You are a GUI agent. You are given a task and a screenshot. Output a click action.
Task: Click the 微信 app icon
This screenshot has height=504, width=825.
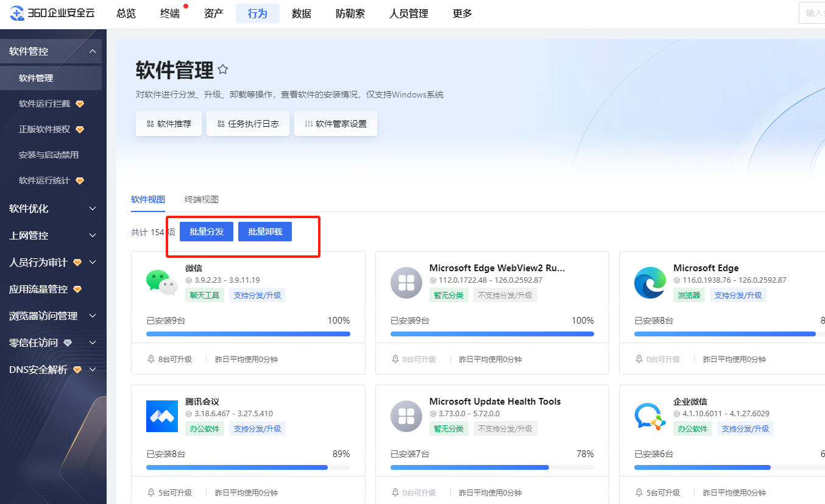pos(162,282)
